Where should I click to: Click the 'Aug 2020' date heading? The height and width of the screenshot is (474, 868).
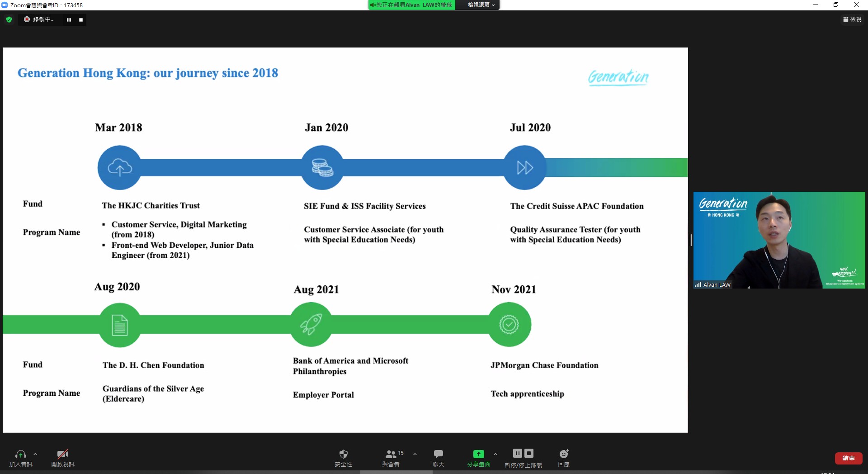pyautogui.click(x=117, y=287)
